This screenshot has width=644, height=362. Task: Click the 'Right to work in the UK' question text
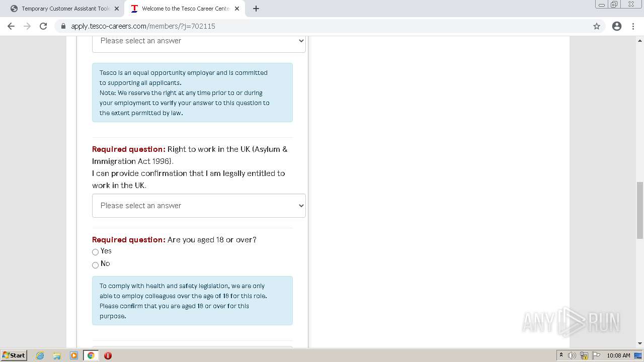click(190, 167)
